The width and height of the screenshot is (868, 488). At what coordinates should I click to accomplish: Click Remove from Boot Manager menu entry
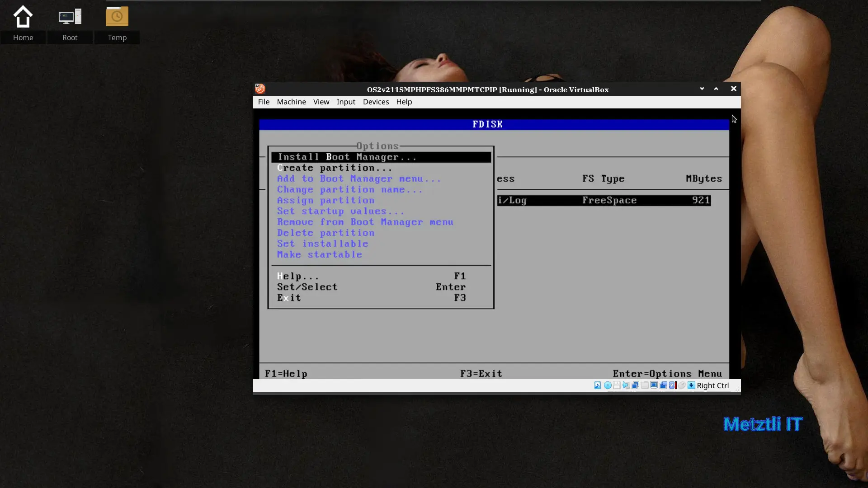[x=365, y=222]
